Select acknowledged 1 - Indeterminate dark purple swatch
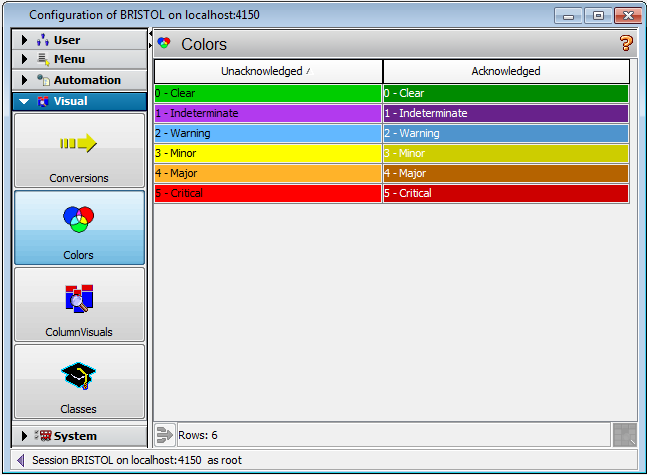 coord(506,113)
